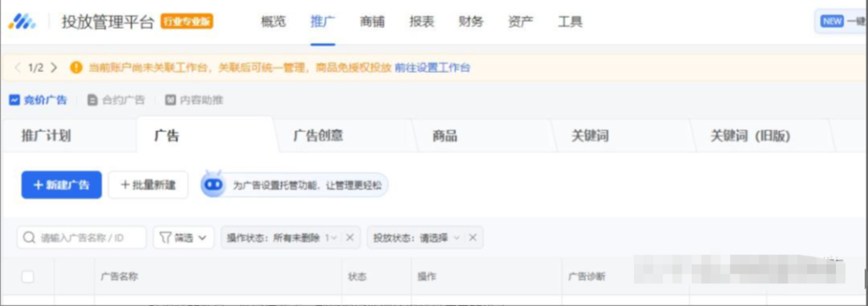Go to the 报表 menu
This screenshot has height=306, width=868.
pos(422,21)
